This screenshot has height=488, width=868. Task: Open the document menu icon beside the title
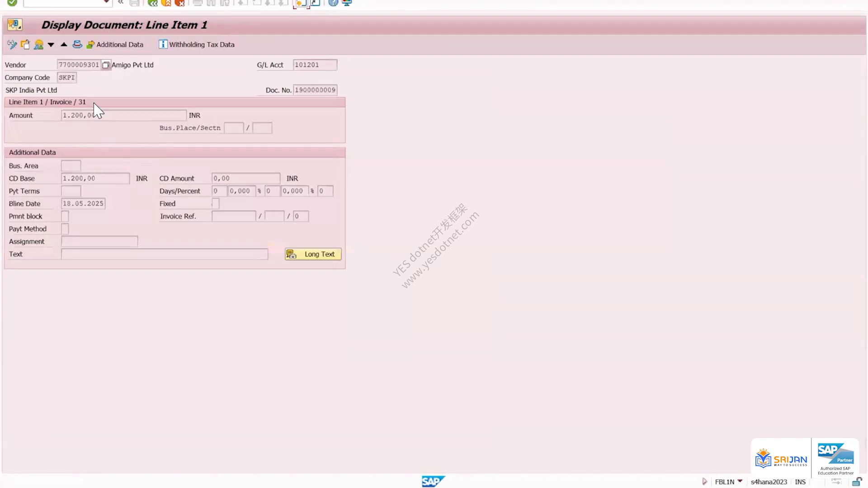(x=14, y=25)
